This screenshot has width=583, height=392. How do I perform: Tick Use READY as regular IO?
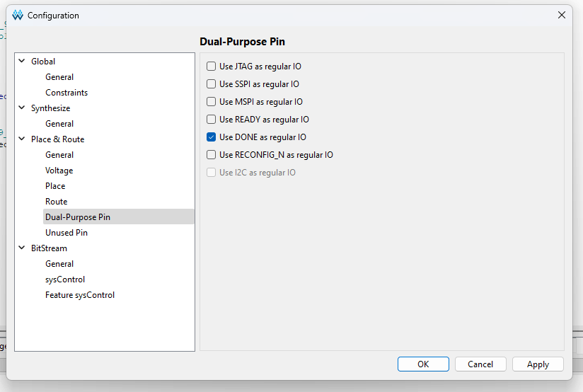point(211,120)
